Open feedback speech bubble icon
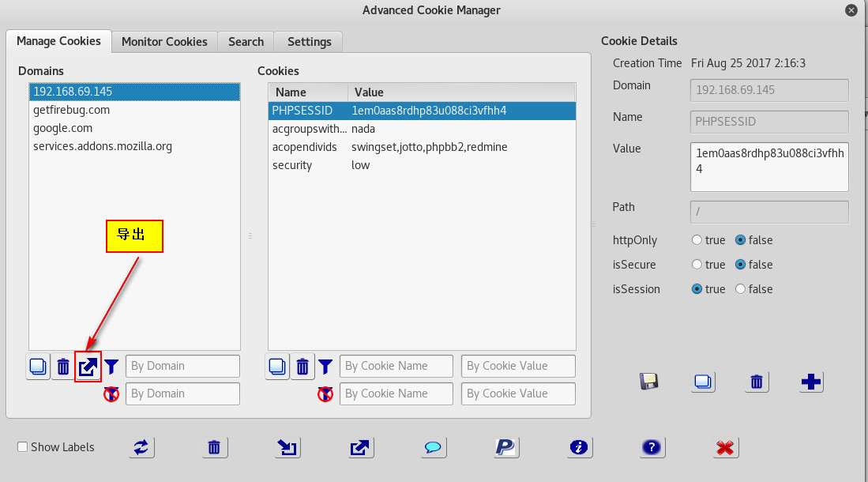The height and width of the screenshot is (482, 868). [x=433, y=447]
